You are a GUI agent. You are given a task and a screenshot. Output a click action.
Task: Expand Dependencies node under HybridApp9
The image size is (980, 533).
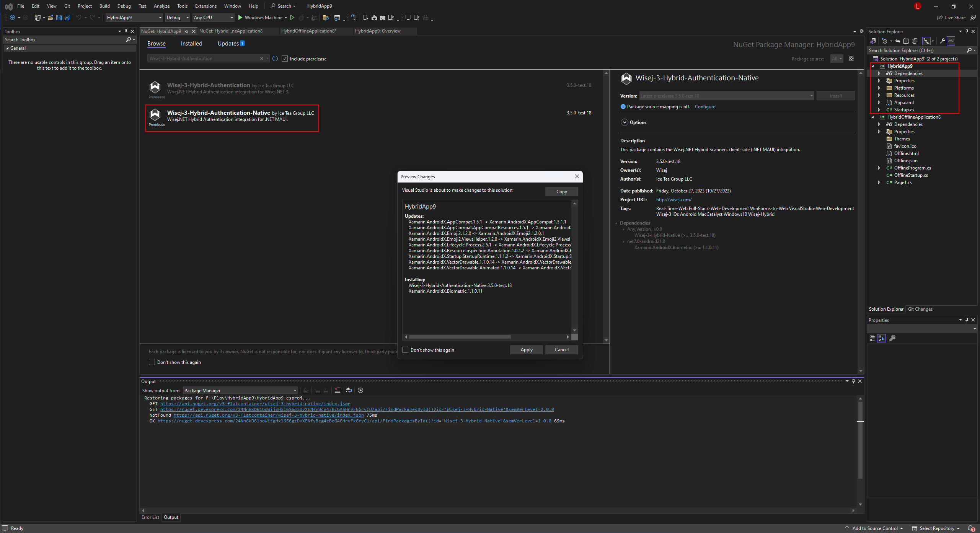tap(879, 73)
